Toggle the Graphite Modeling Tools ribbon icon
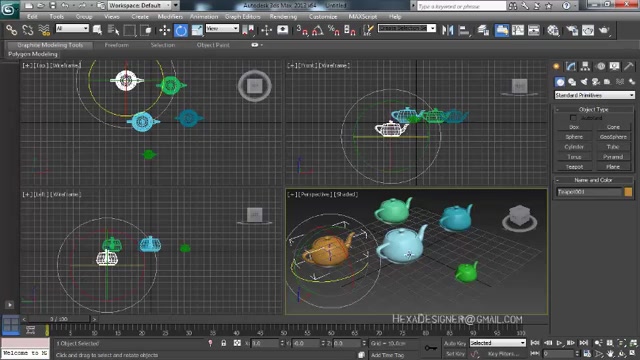The width and height of the screenshot is (640, 360). pyautogui.click(x=502, y=30)
